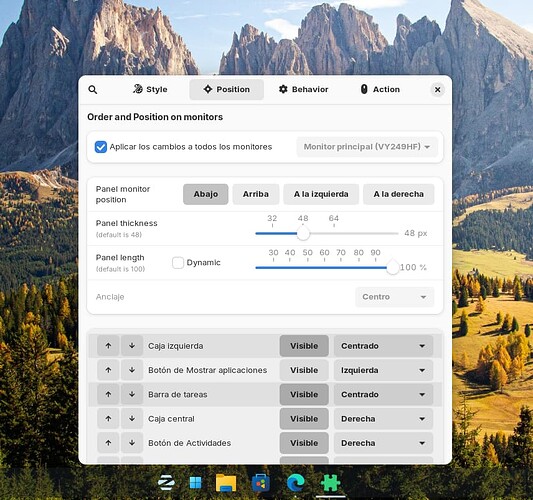Uncheck Aplicar los cambios a todos los monitores
This screenshot has height=500, width=533.
pos(101,147)
